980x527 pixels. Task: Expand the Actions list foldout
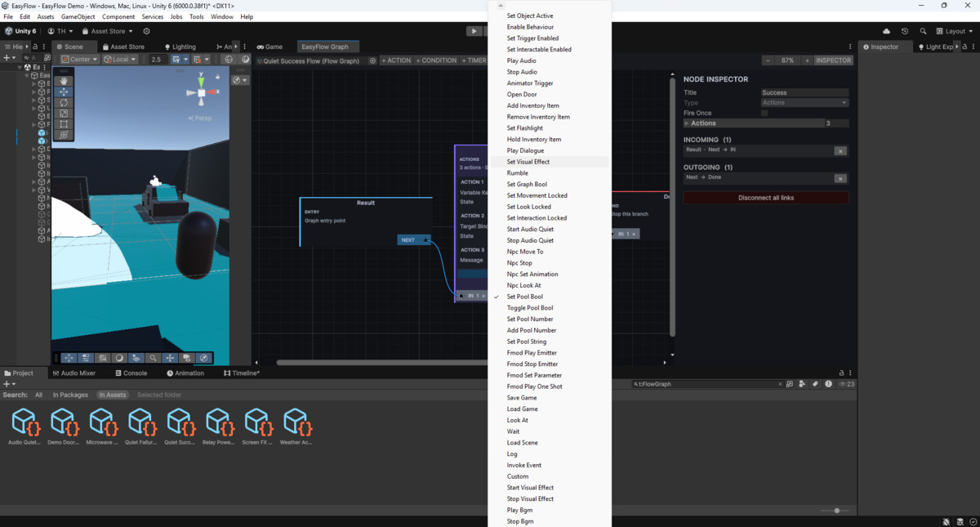tap(687, 123)
